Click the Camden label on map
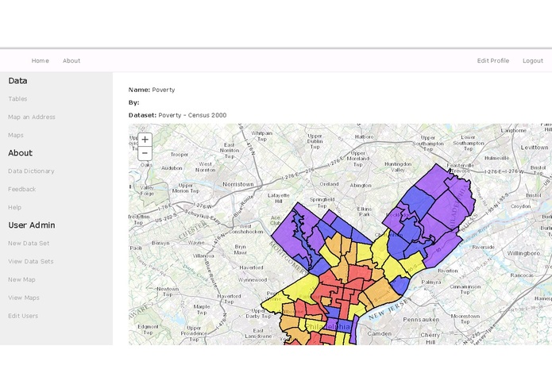The height and width of the screenshot is (392, 552). coord(379,333)
